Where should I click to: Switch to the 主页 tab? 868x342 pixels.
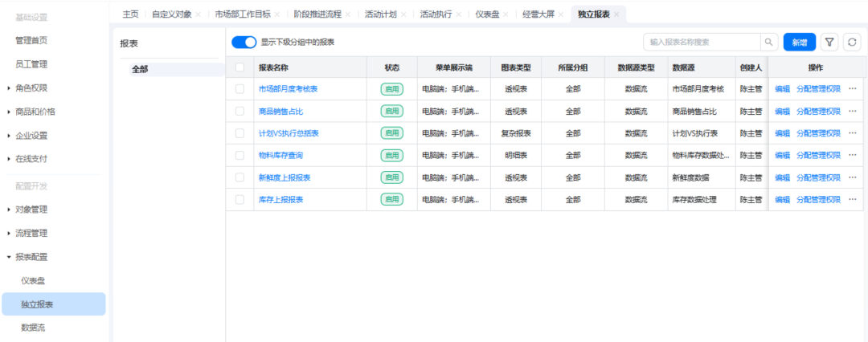tap(130, 14)
